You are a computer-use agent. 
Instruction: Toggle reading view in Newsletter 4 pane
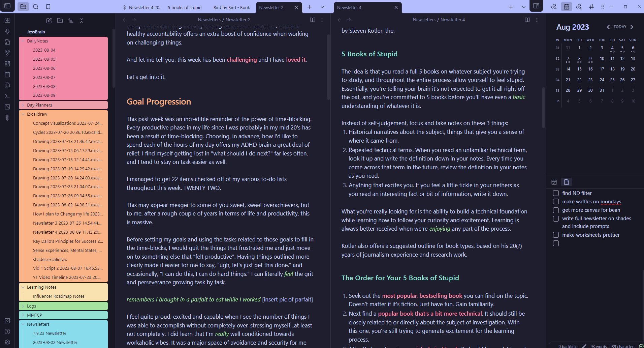pyautogui.click(x=527, y=20)
